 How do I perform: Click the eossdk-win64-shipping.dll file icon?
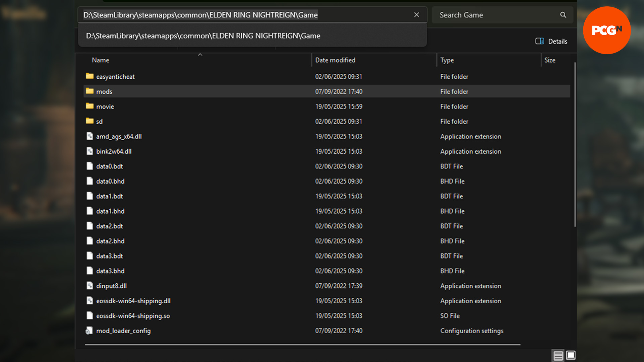pyautogui.click(x=90, y=300)
